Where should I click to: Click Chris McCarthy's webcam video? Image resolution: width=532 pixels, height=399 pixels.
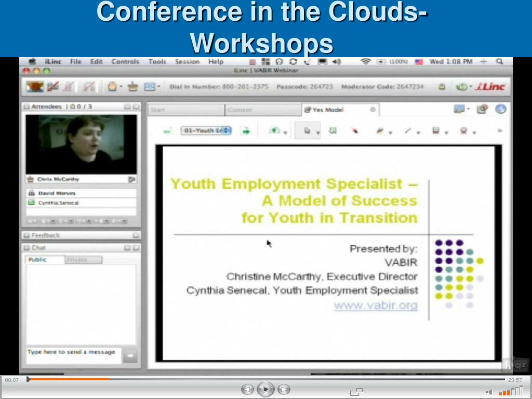click(x=81, y=144)
